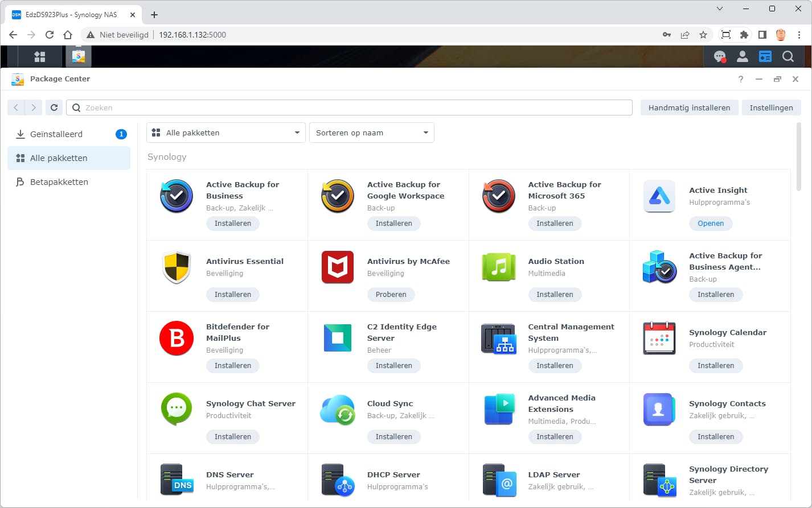Click the Audio Station music icon
The height and width of the screenshot is (508, 812).
pos(499,267)
